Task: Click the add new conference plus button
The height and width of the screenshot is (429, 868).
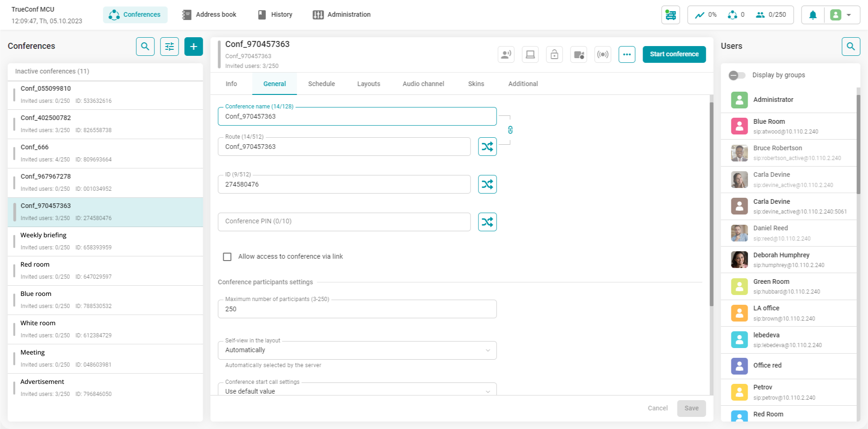Action: pos(193,47)
